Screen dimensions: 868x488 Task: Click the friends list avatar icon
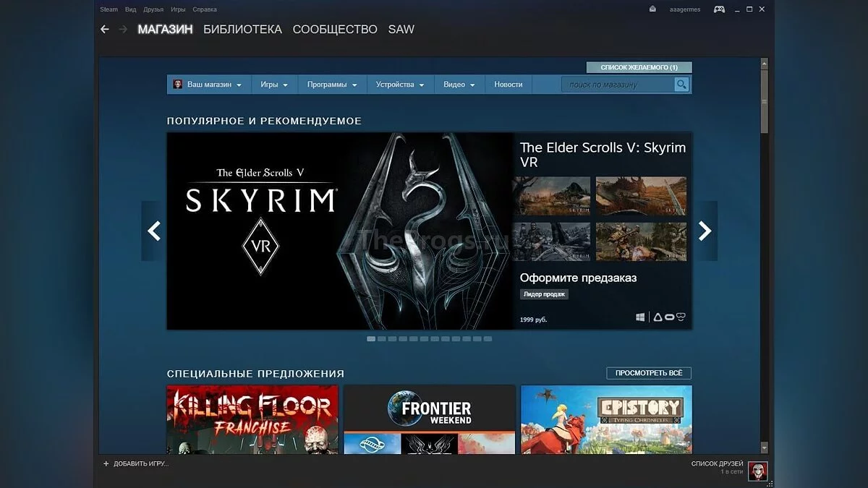coord(757,471)
